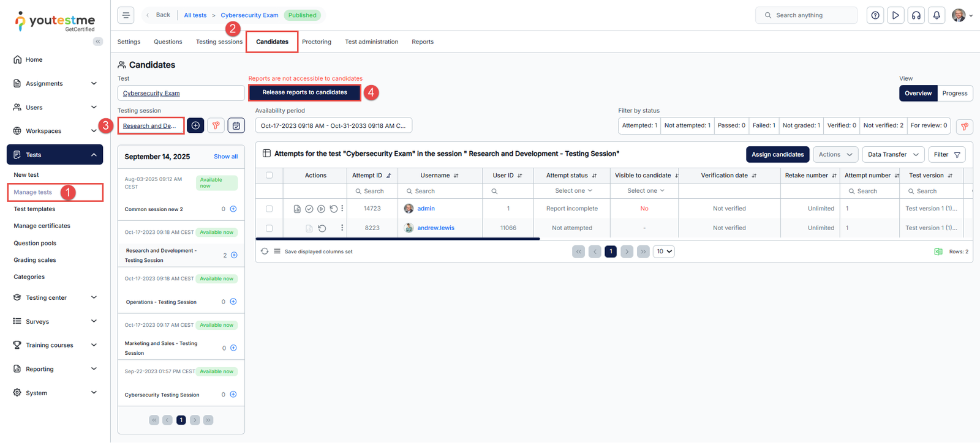
Task: Switch view to Progress
Action: (x=954, y=94)
